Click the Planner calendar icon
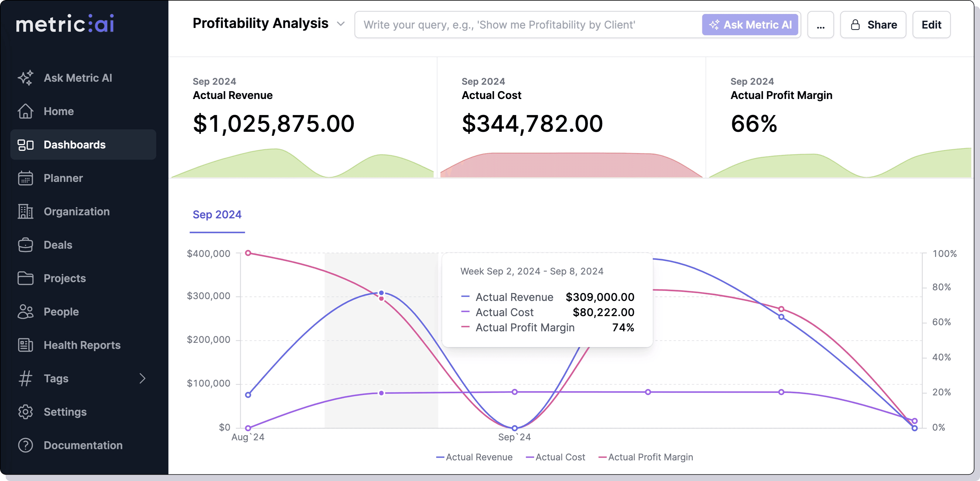Image resolution: width=980 pixels, height=481 pixels. (x=26, y=178)
